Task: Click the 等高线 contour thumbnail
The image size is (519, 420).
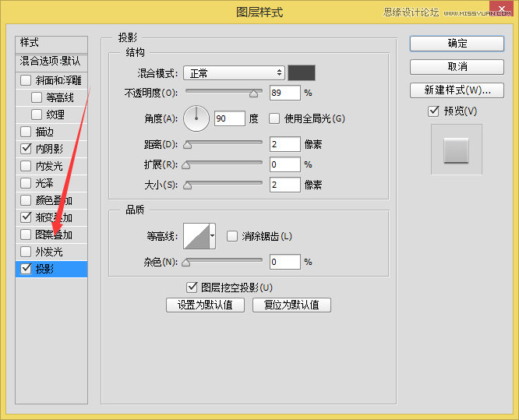Action: 196,236
